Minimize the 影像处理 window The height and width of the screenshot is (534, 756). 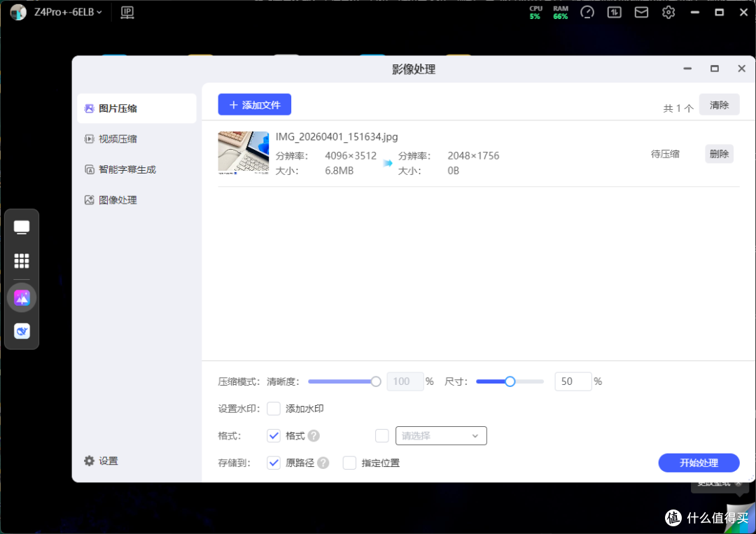pos(687,69)
